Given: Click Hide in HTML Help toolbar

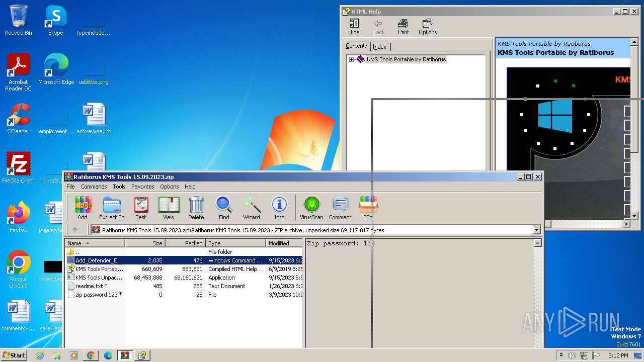Looking at the screenshot, I should point(354,27).
